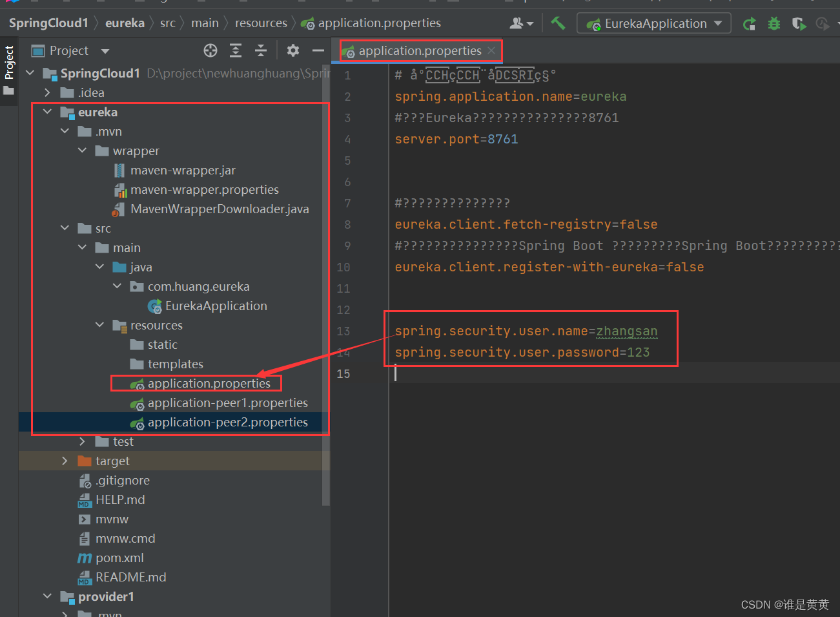Collapse the provider1 module
The height and width of the screenshot is (617, 840).
click(48, 596)
